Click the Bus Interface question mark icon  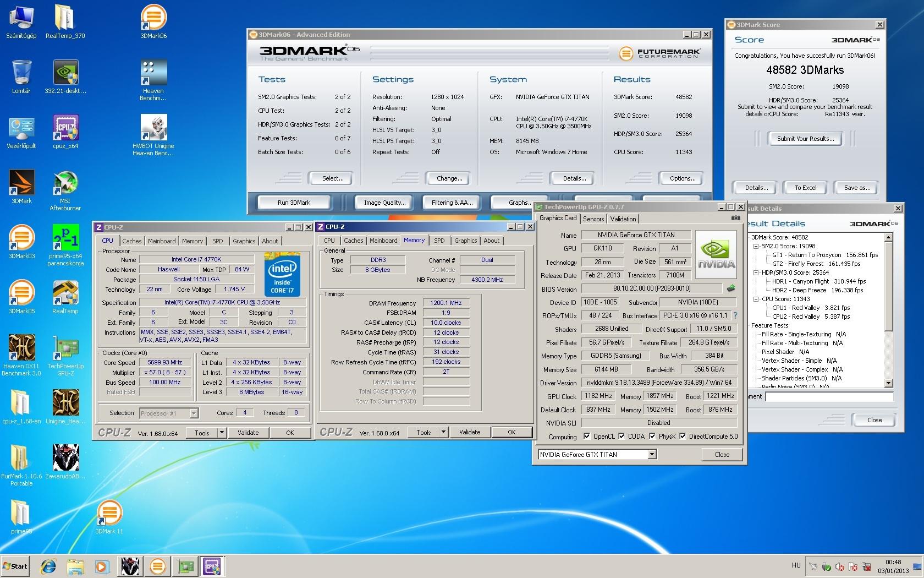[x=735, y=315]
